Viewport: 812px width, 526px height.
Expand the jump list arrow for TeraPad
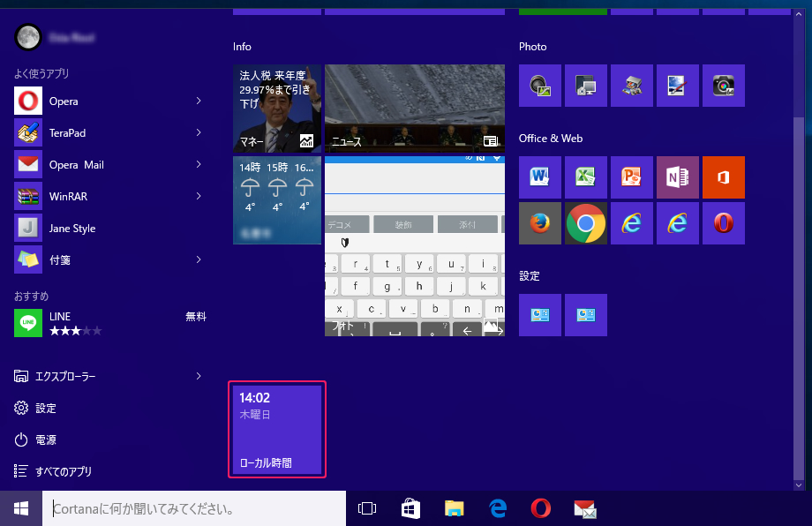pos(199,133)
